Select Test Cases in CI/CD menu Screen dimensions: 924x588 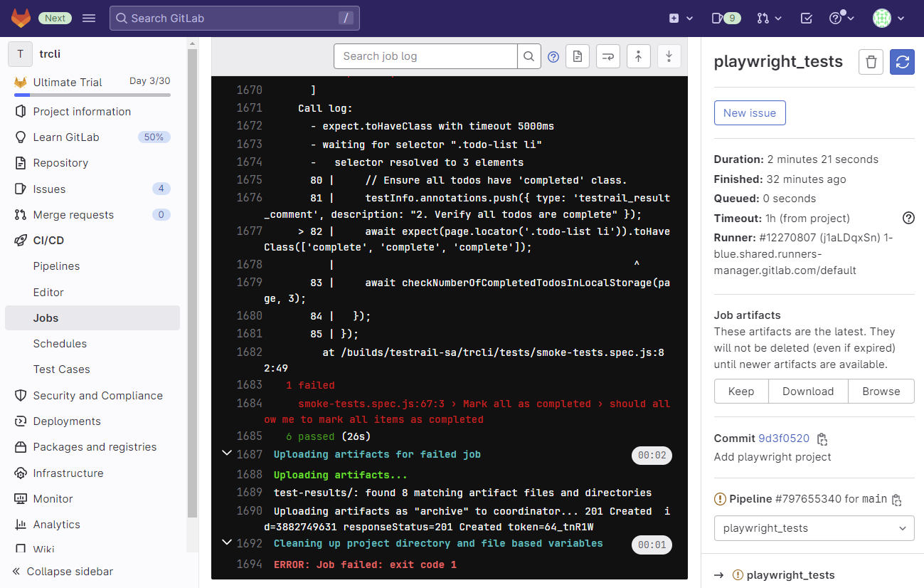point(61,369)
